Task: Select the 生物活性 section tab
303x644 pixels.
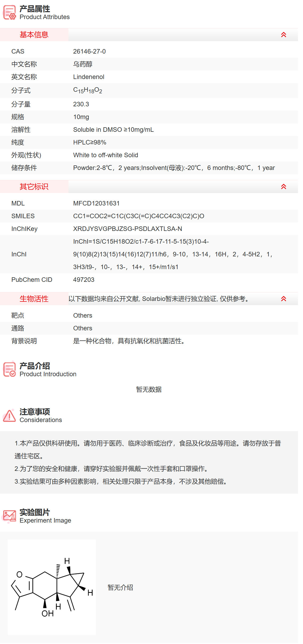Action: pyautogui.click(x=34, y=299)
